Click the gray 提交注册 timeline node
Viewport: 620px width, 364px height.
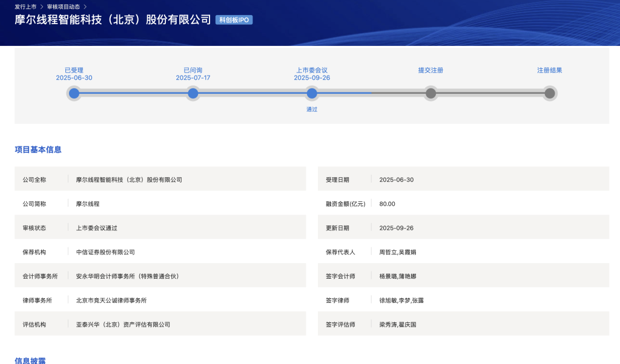[430, 93]
